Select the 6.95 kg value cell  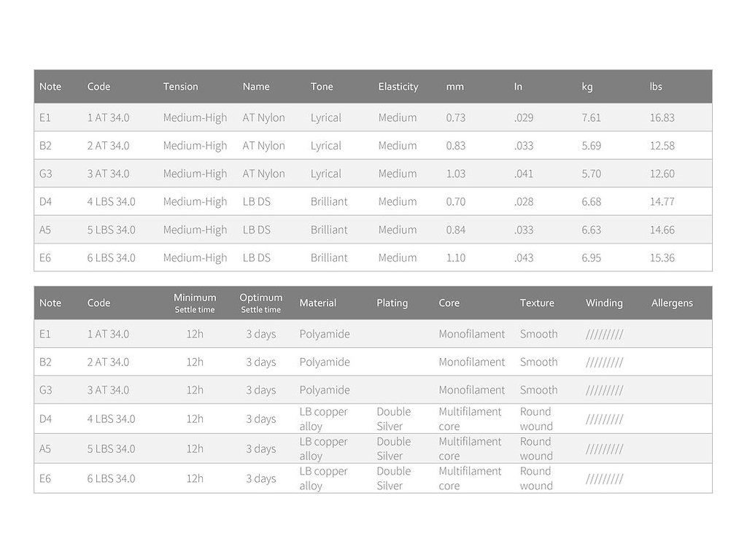[591, 257]
